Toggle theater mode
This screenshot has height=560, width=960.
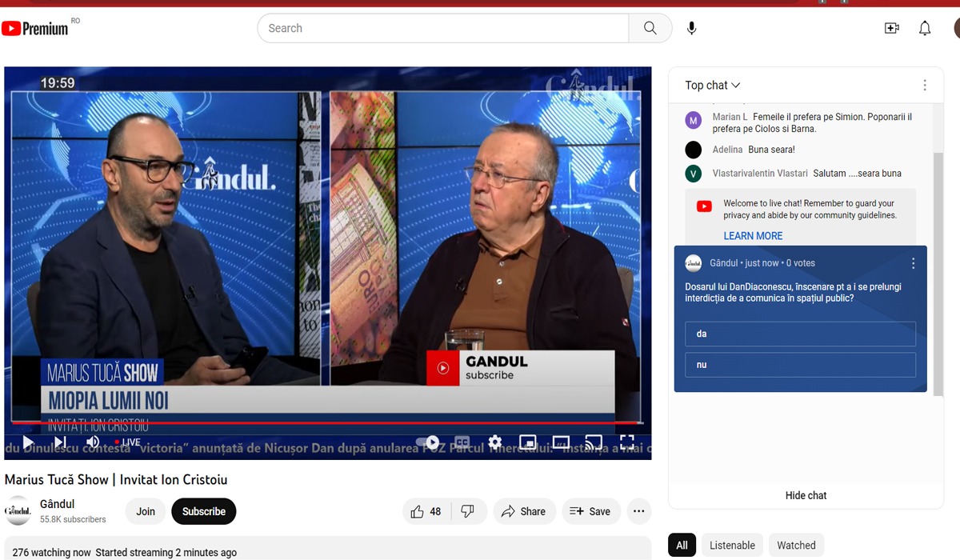point(561,442)
